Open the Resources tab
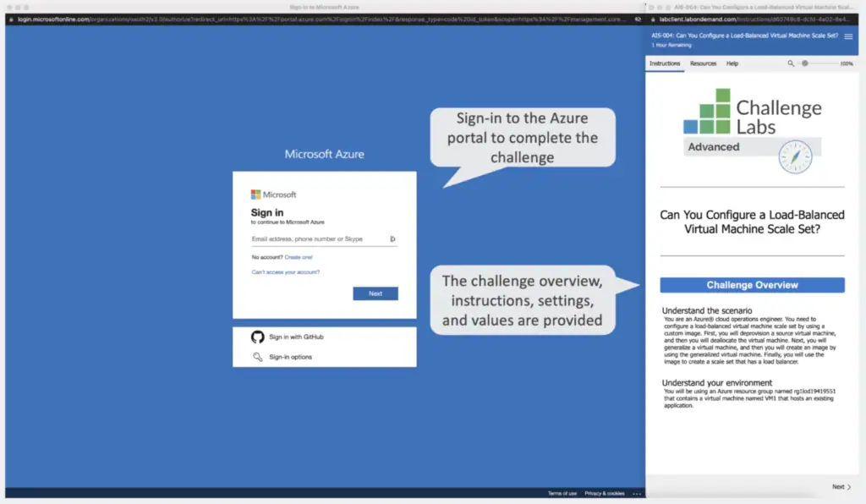This screenshot has width=866, height=504. pyautogui.click(x=703, y=63)
